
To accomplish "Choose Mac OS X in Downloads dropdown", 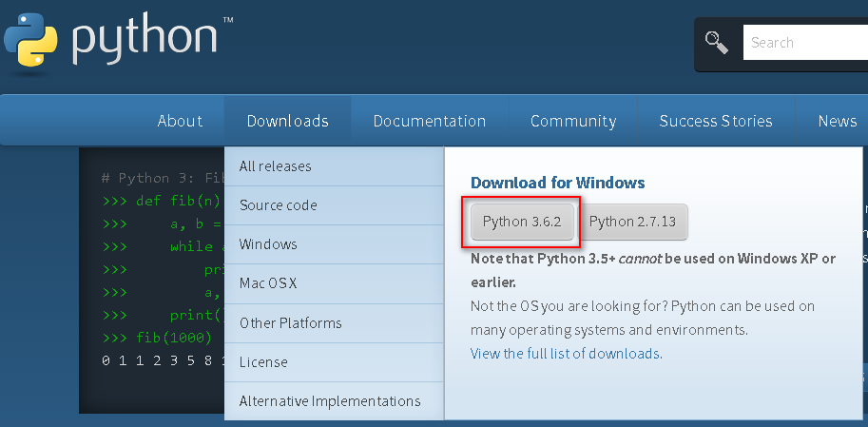I will tap(334, 283).
